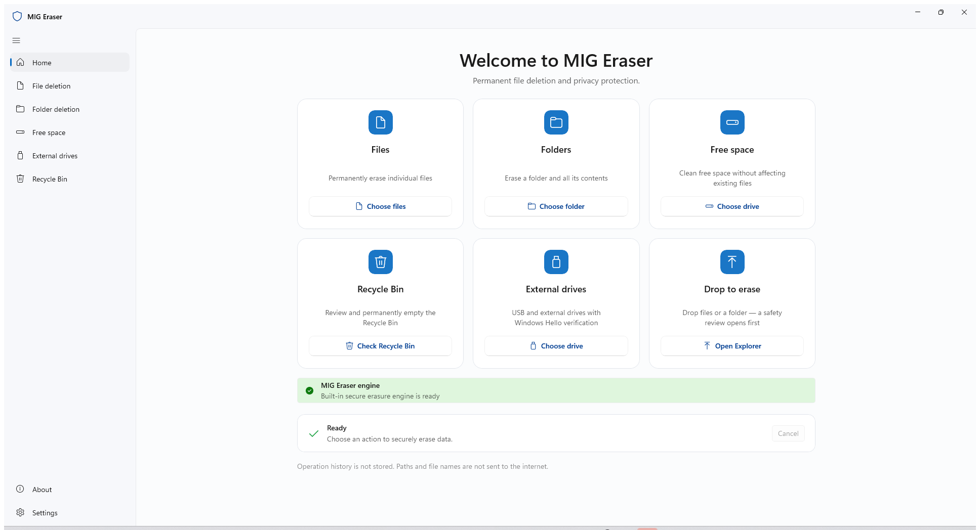Screen dimensions: 980x530
Task: Click the blue External drives USB icon
Action: (x=556, y=262)
